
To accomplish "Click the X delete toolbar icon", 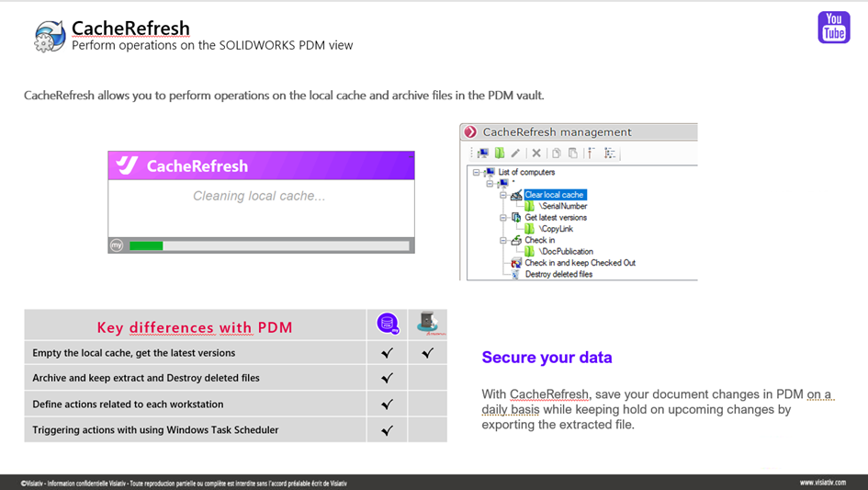I will (x=536, y=153).
